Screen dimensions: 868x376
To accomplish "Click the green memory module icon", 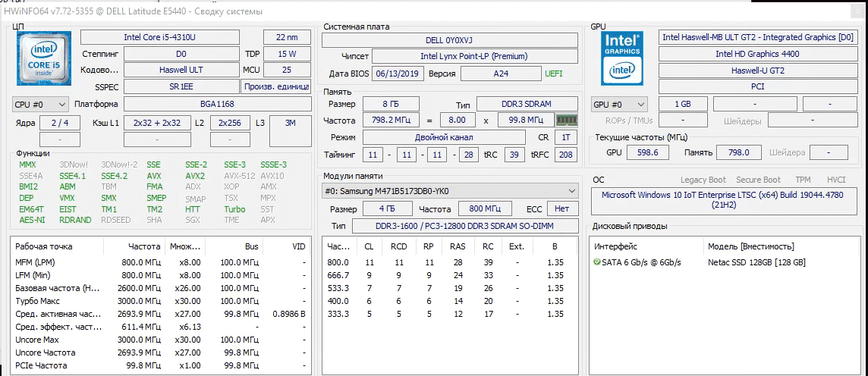I will (566, 120).
